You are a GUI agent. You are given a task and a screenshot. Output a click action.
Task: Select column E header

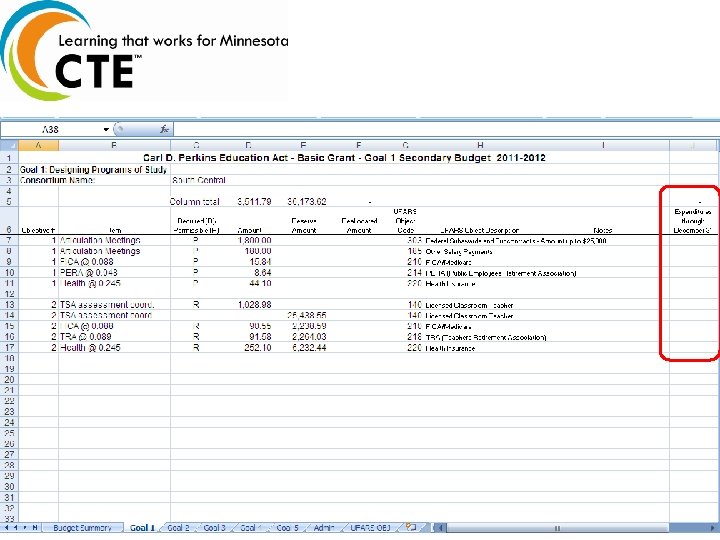[x=303, y=146]
